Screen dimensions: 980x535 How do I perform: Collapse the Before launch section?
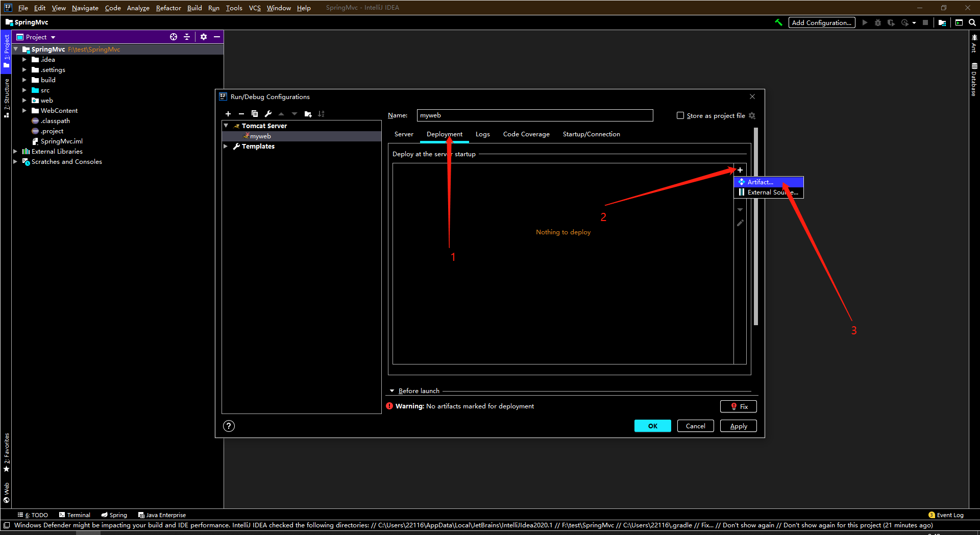pos(392,391)
